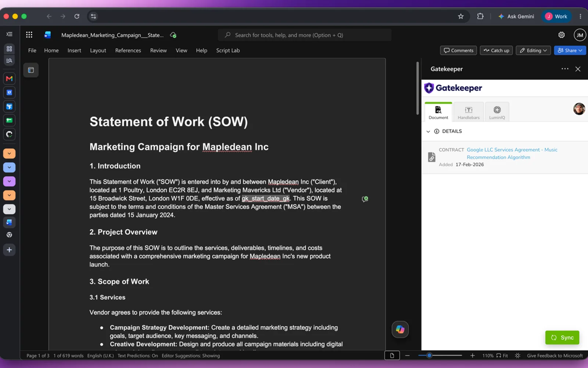The image size is (588, 368).
Task: Toggle dark mode page background sun icon
Action: click(x=517, y=355)
